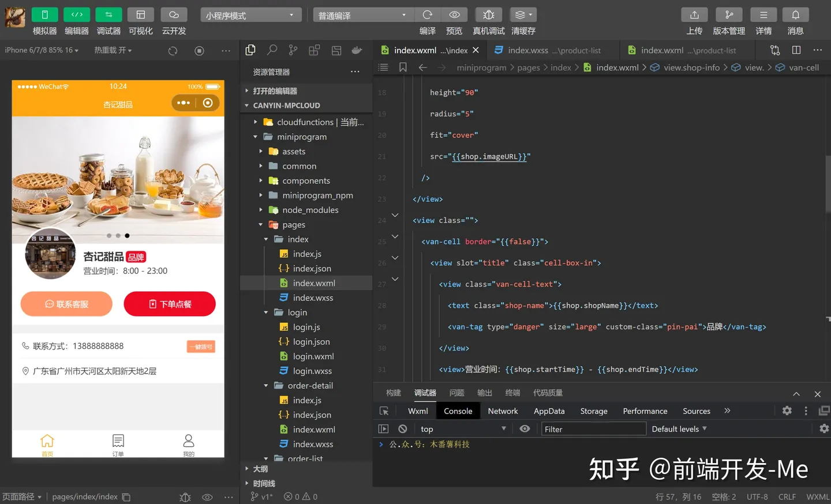Viewport: 831px width, 504px height.
Task: Select the Network devtools tab
Action: click(503, 411)
